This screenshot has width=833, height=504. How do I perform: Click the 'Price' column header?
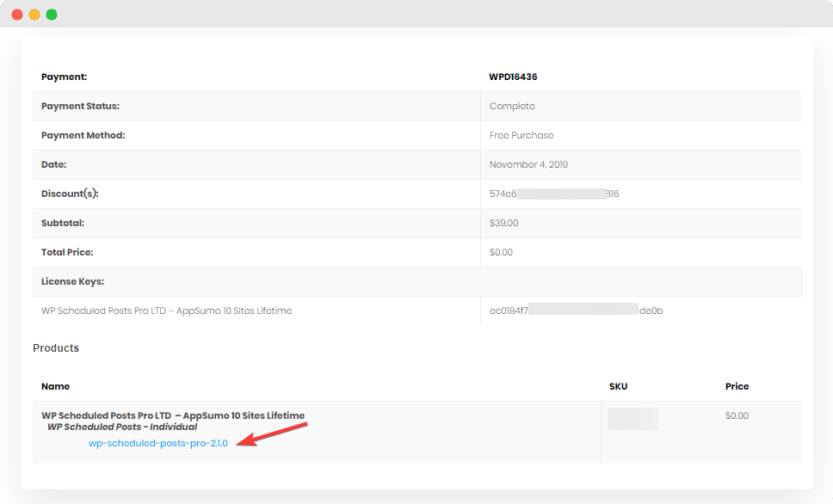pos(737,386)
